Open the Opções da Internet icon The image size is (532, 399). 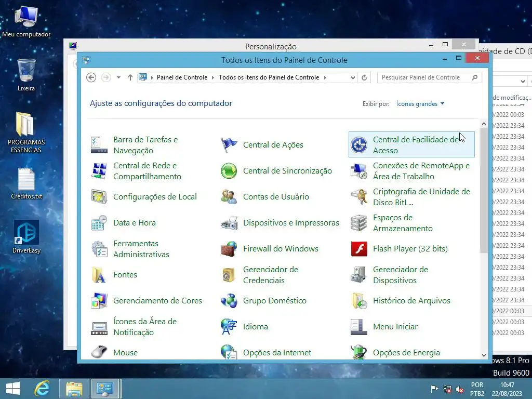pos(229,352)
